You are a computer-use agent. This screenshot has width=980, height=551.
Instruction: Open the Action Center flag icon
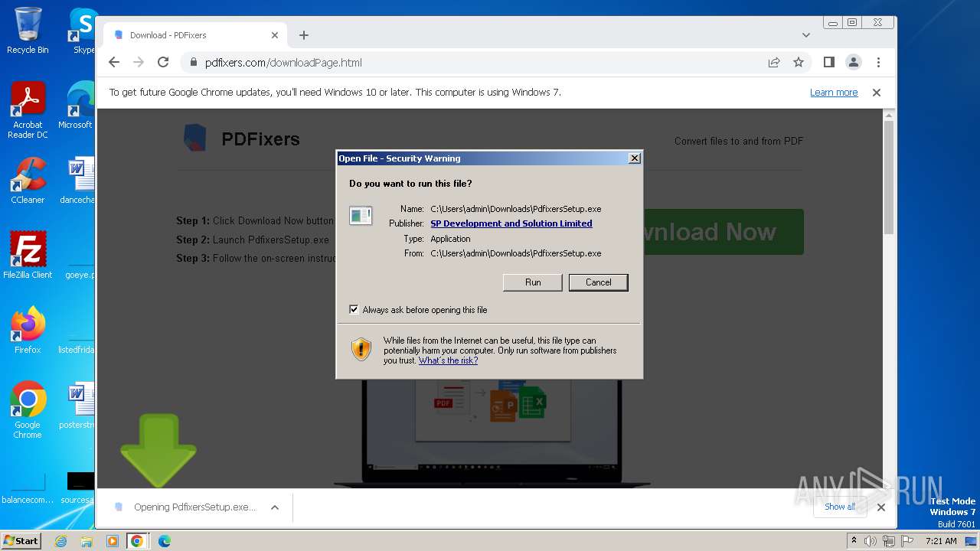(x=906, y=541)
